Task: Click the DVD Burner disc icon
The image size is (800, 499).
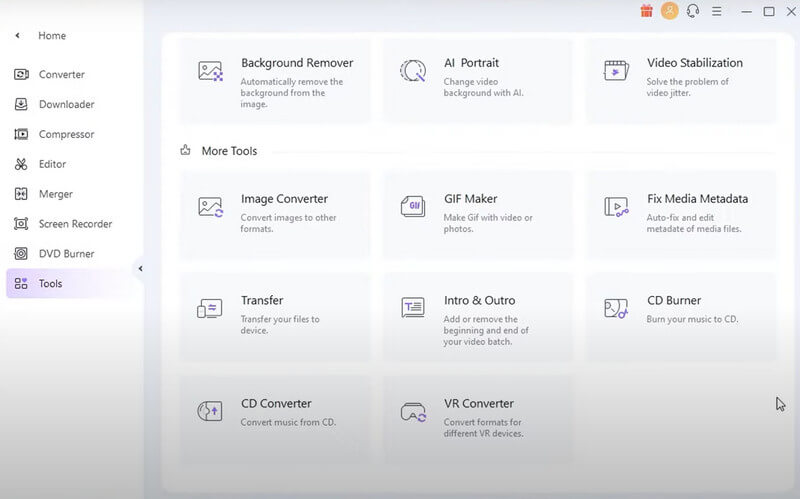Action: 20,254
